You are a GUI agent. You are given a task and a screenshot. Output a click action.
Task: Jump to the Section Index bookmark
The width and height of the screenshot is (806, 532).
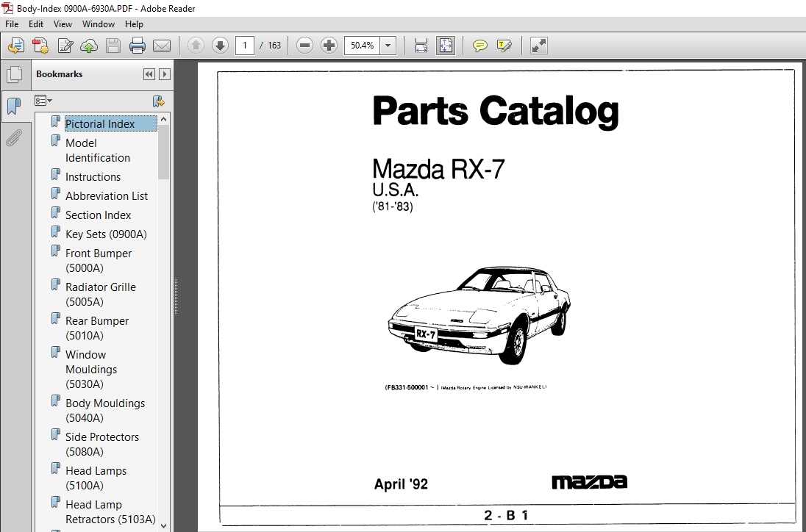click(x=99, y=215)
